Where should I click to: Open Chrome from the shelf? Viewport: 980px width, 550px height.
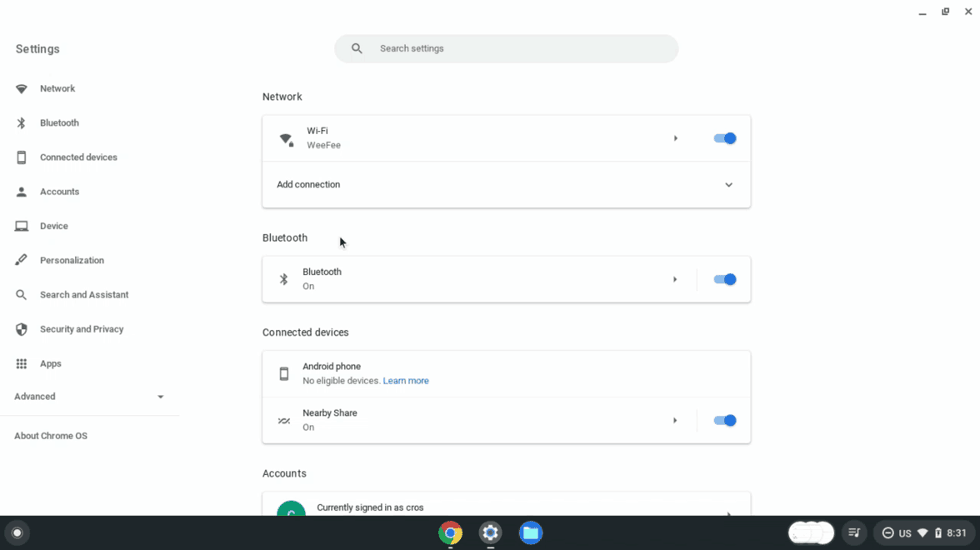coord(450,533)
